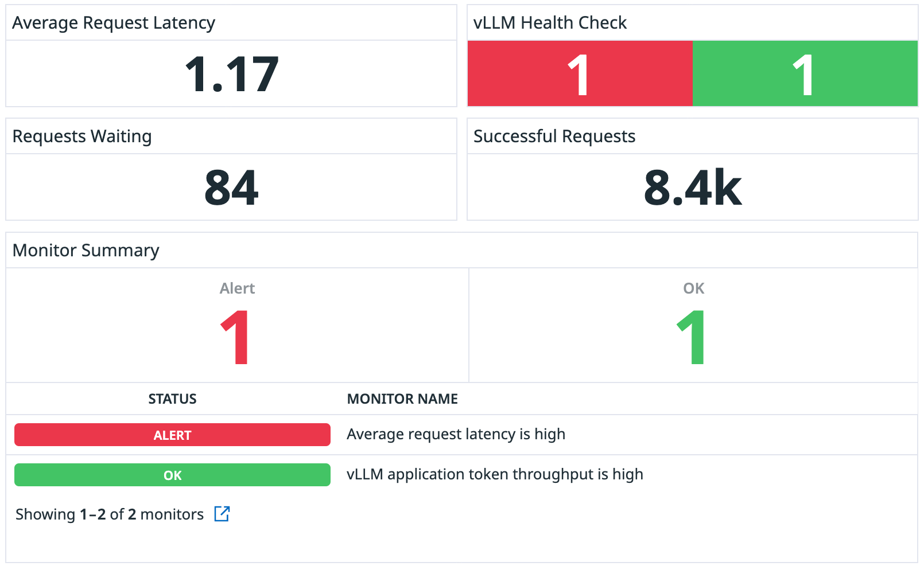Expand the Requests Waiting widget
924x570 pixels.
click(x=82, y=136)
